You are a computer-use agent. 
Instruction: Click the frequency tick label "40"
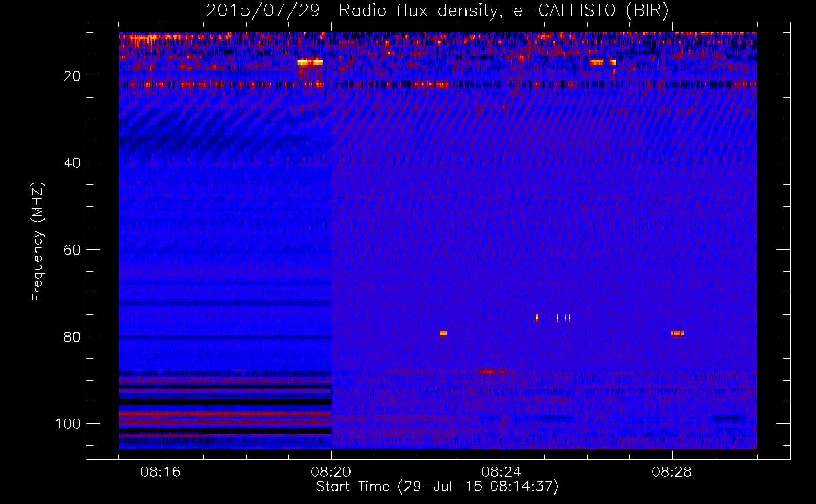click(x=72, y=163)
